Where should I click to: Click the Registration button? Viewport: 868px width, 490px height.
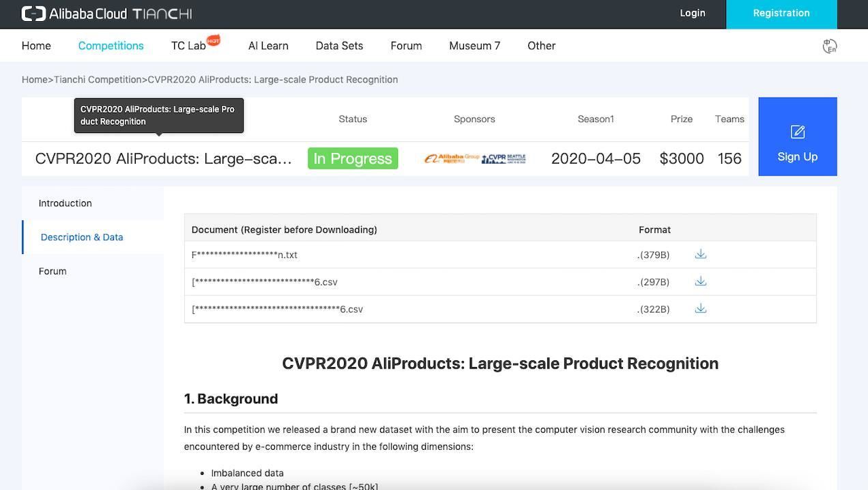pyautogui.click(x=781, y=14)
